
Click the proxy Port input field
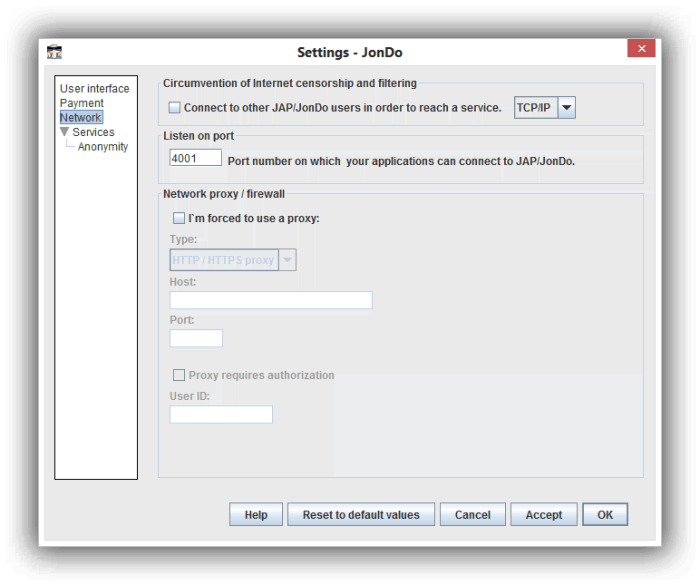tap(196, 338)
